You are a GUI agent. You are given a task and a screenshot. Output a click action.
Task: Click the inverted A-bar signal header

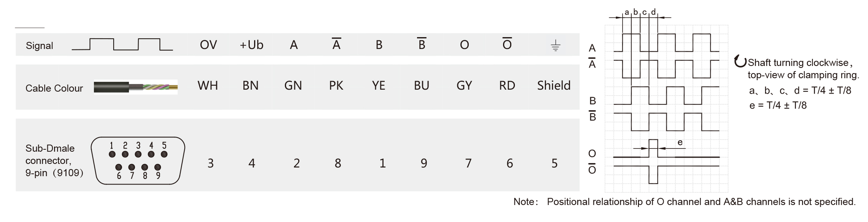pyautogui.click(x=336, y=44)
